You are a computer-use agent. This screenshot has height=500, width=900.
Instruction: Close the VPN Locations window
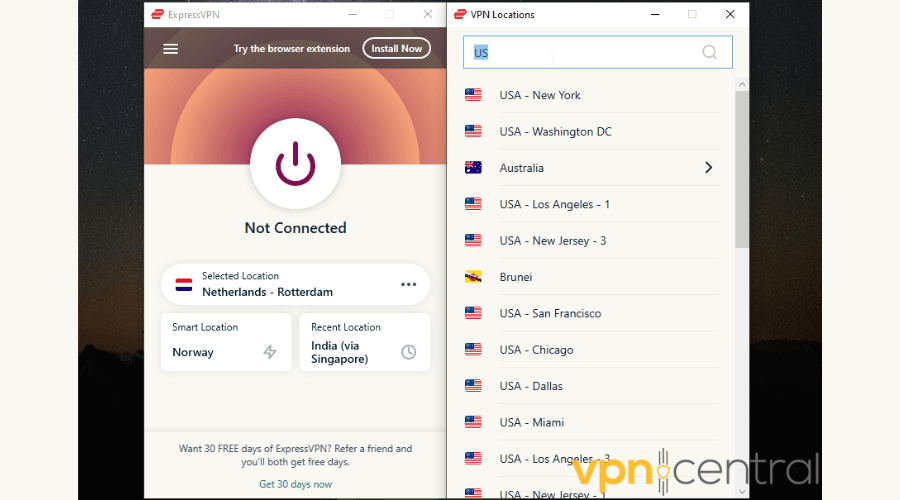(730, 14)
